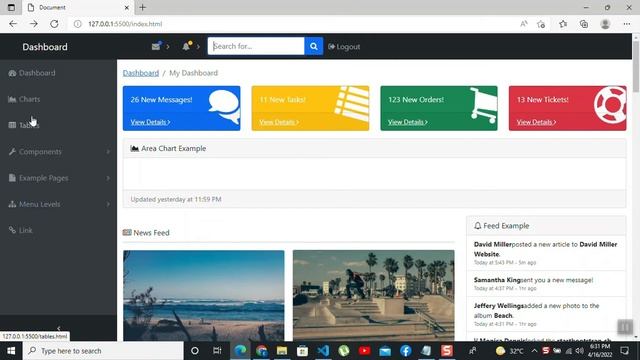The height and width of the screenshot is (360, 640).
Task: View Details of 11 New Tasks
Action: (x=279, y=122)
